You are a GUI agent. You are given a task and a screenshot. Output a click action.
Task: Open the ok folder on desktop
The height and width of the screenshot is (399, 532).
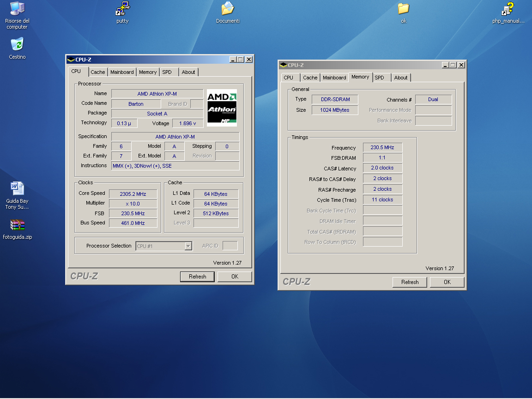point(404,12)
